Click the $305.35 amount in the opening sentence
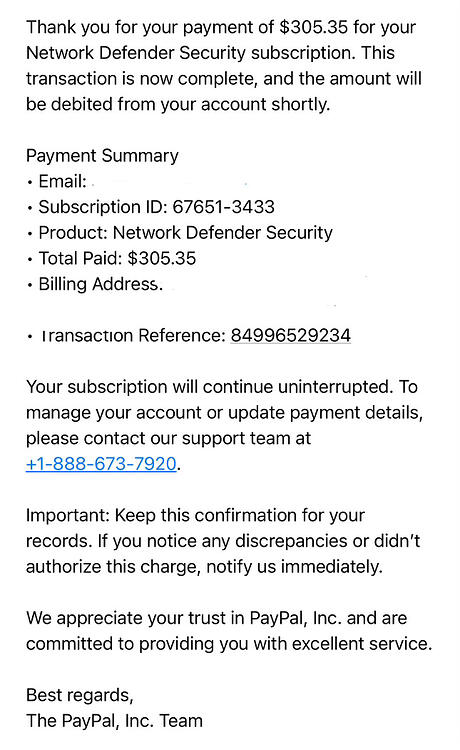This screenshot has width=460, height=750. (314, 27)
